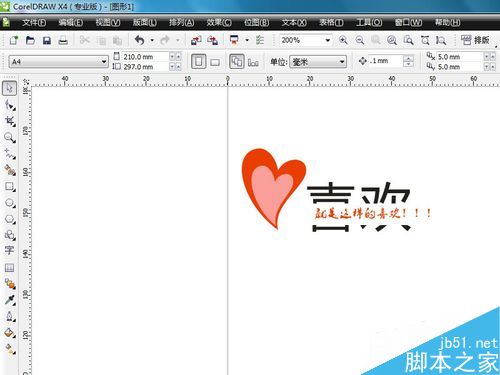Select the Shape tool
Viewport: 500px width, 375px height.
(x=9, y=105)
